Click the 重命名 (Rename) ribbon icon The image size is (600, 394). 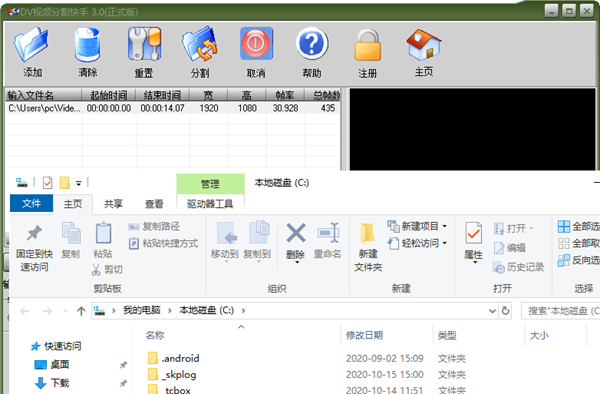click(x=328, y=233)
